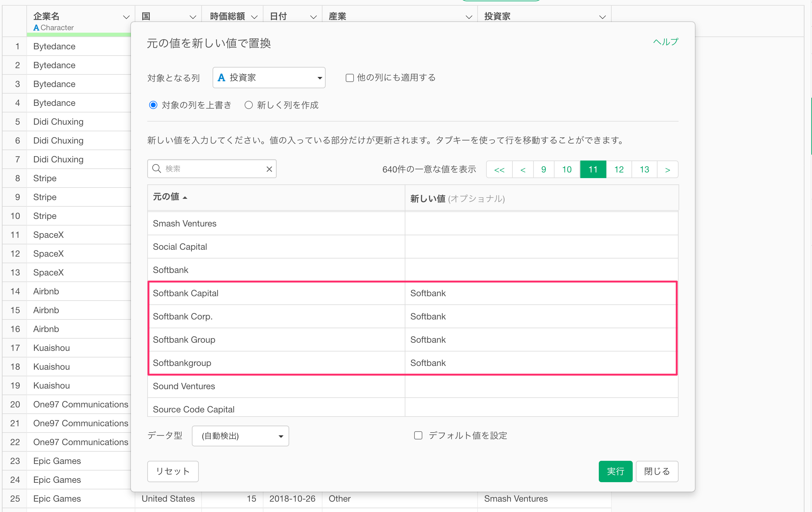The width and height of the screenshot is (812, 512).
Task: Click the Other industry cell in row 25
Action: pos(400,498)
